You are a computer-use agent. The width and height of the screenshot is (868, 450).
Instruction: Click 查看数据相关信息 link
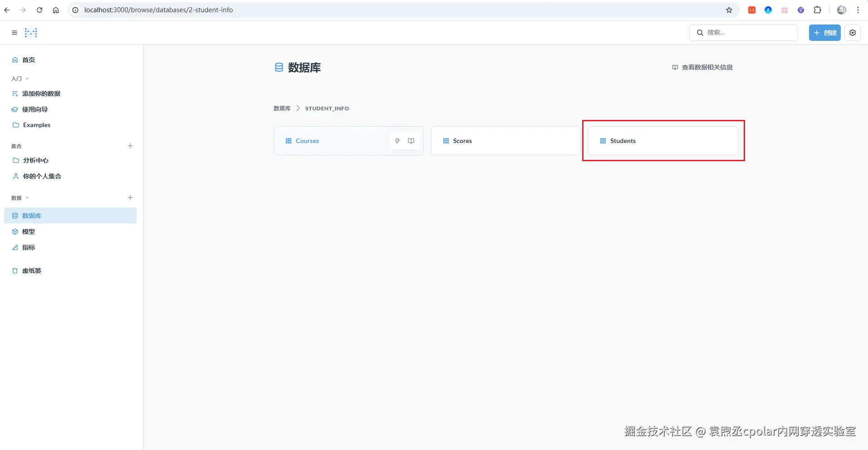click(x=702, y=67)
